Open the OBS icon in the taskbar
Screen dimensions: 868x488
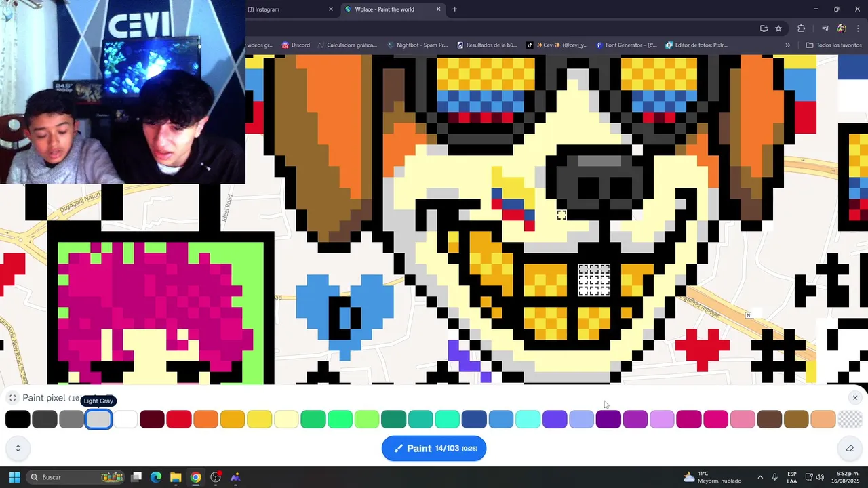pos(216,477)
